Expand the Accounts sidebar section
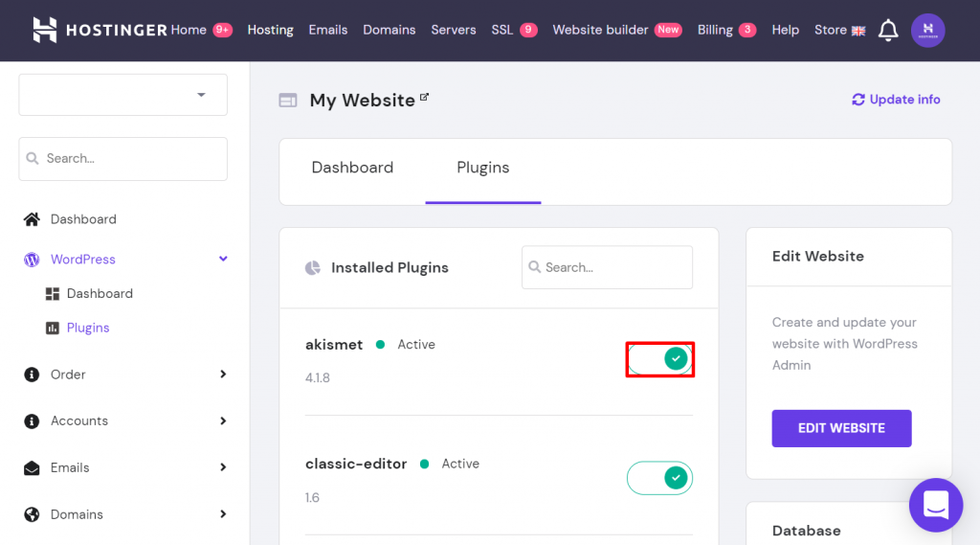 (223, 420)
